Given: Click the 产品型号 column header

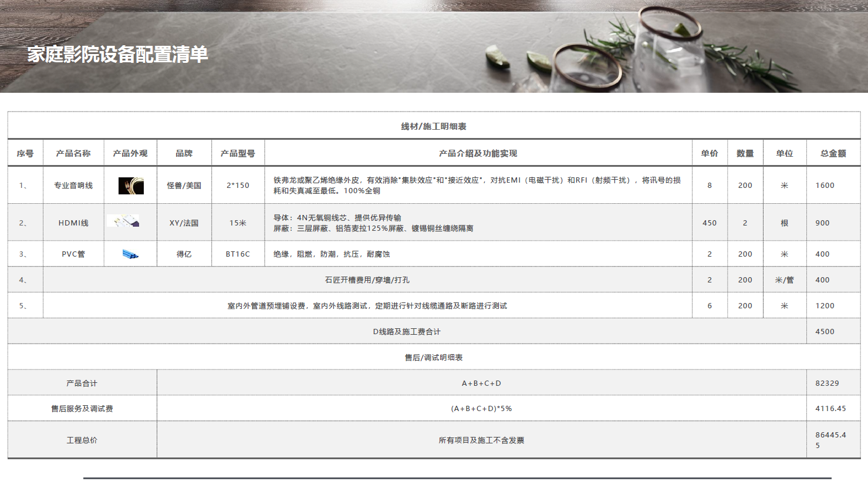Looking at the screenshot, I should (238, 153).
